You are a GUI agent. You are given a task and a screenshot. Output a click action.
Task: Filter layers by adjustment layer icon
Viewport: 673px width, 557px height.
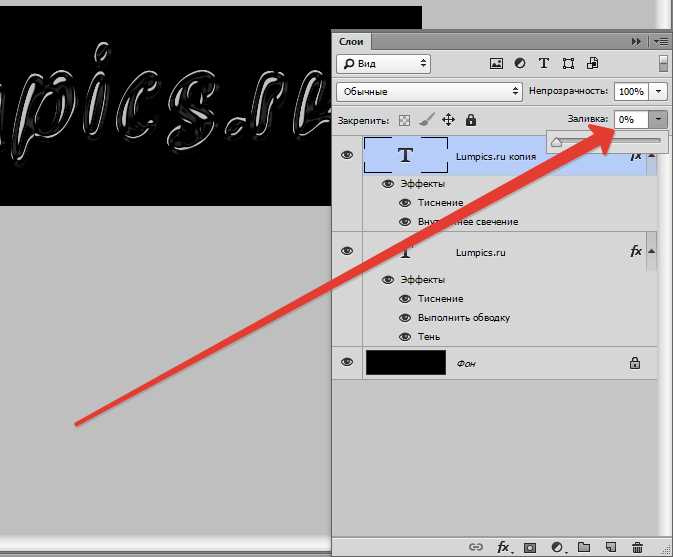[520, 64]
